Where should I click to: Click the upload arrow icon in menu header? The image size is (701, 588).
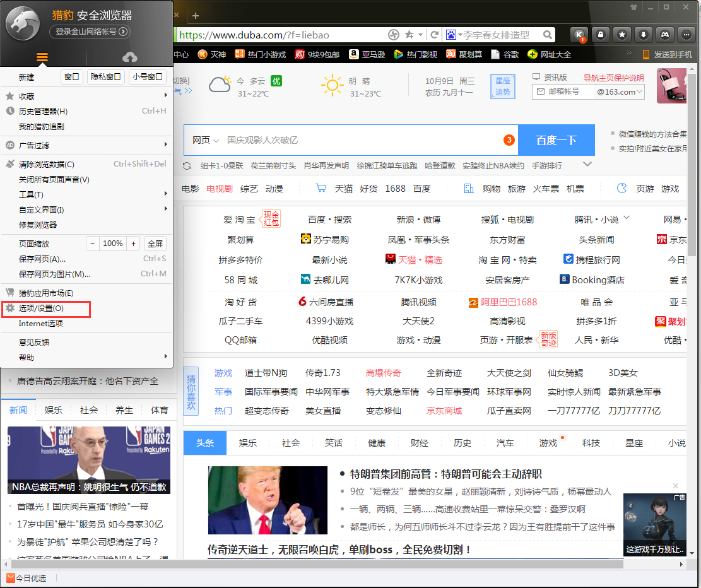(x=131, y=56)
